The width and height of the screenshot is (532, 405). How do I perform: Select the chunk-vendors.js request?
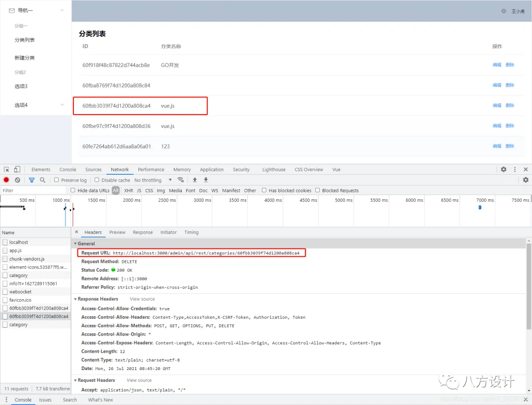pos(35,259)
